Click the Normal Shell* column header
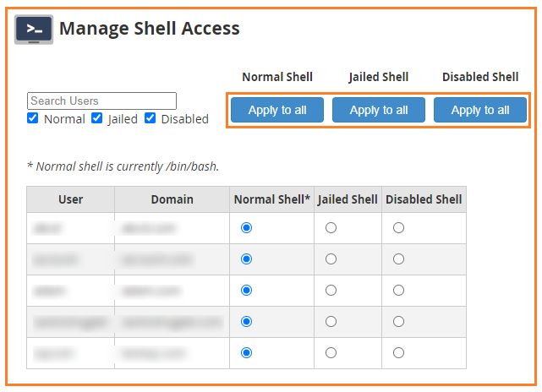 pos(271,199)
